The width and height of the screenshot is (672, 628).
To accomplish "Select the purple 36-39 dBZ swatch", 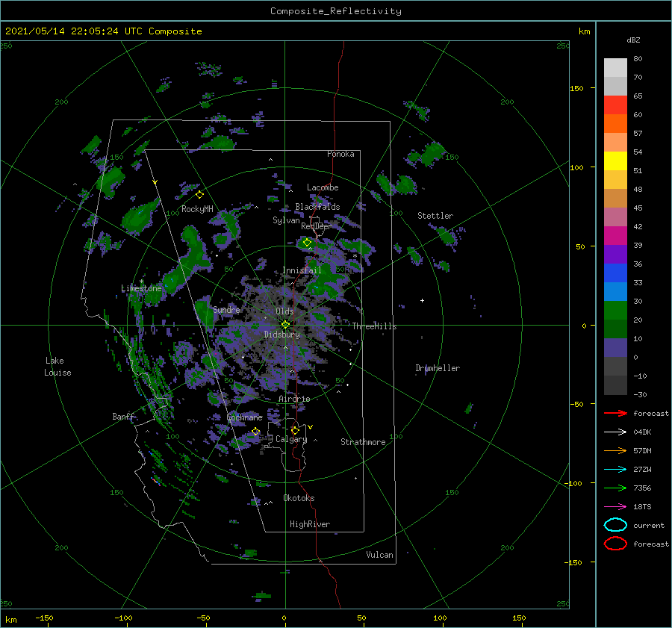I will [615, 255].
